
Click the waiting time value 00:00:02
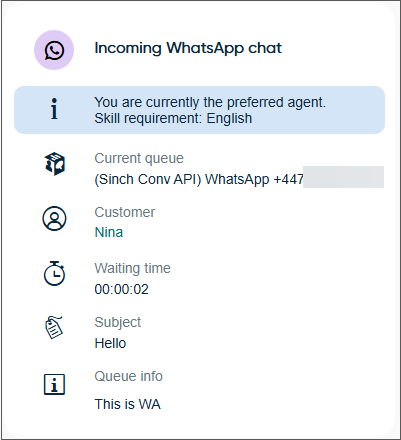click(121, 289)
